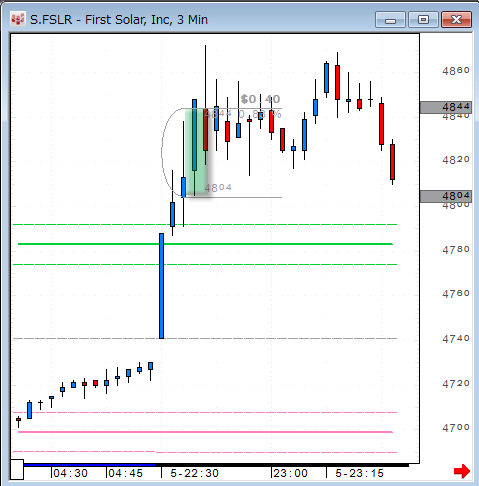
Task: Click the white square at bottom-left corner
Action: click(17, 469)
